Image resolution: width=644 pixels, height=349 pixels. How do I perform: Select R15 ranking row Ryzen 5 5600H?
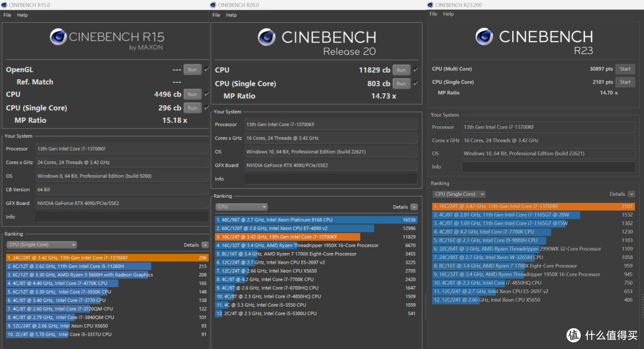(107, 275)
